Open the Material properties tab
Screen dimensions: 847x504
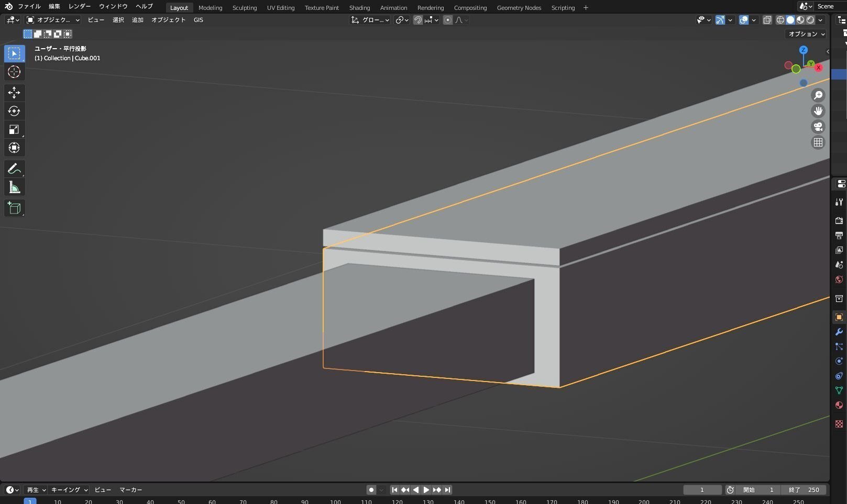click(839, 405)
